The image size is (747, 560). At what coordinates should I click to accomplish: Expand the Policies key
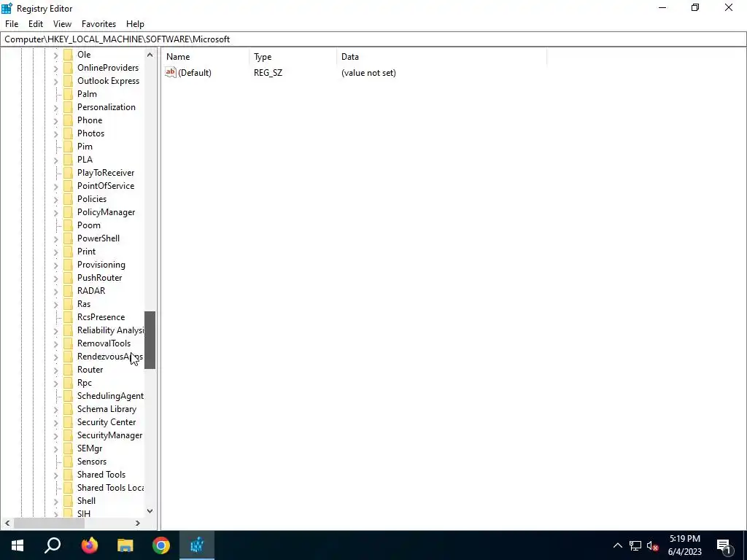coord(55,200)
